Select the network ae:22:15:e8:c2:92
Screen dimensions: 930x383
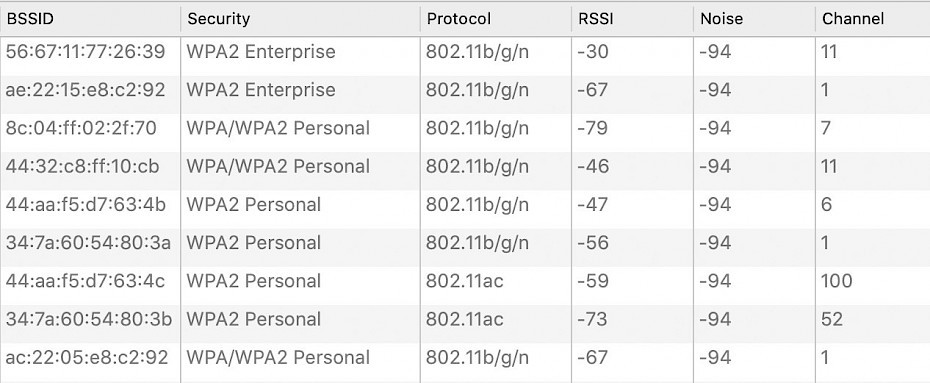(465, 90)
